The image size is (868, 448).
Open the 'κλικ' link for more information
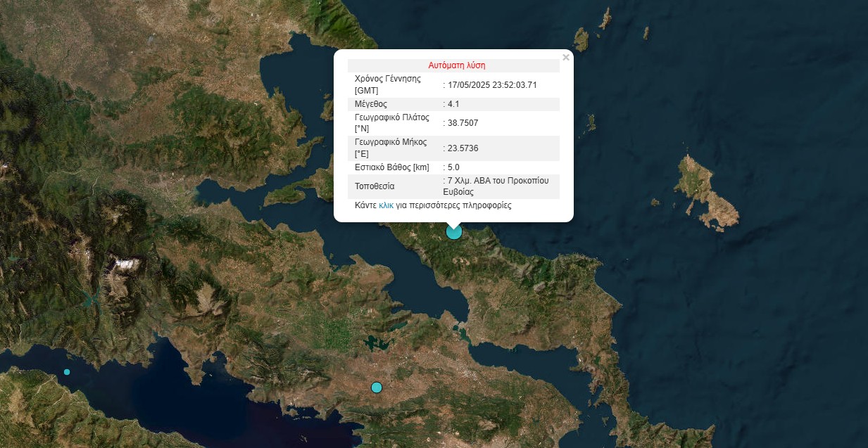(386, 206)
